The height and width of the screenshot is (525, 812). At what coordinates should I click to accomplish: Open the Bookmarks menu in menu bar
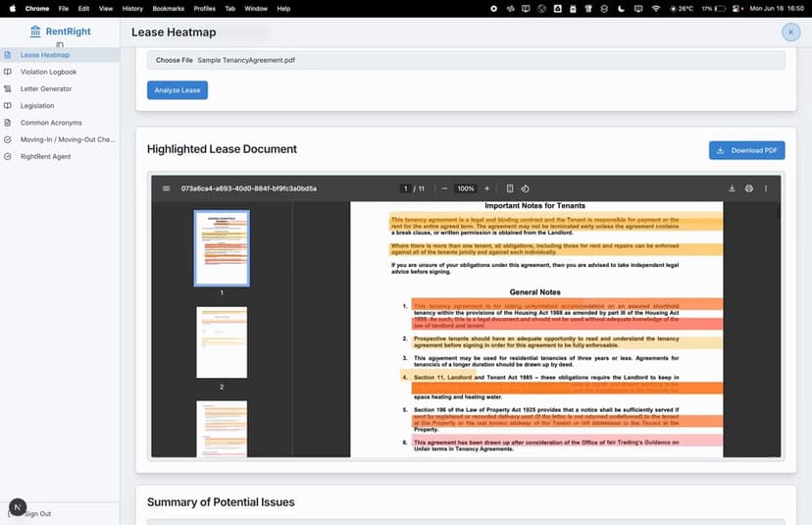click(168, 8)
